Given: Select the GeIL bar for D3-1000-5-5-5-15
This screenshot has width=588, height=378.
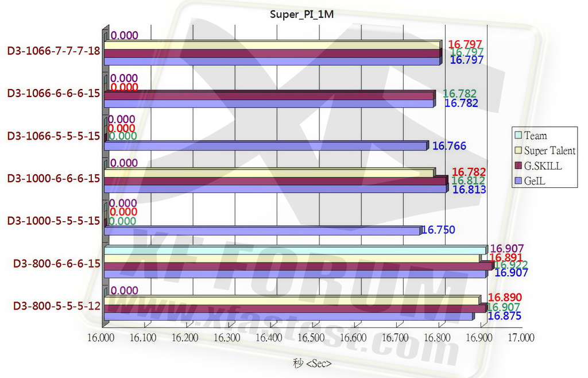Looking at the screenshot, I should pyautogui.click(x=262, y=230).
